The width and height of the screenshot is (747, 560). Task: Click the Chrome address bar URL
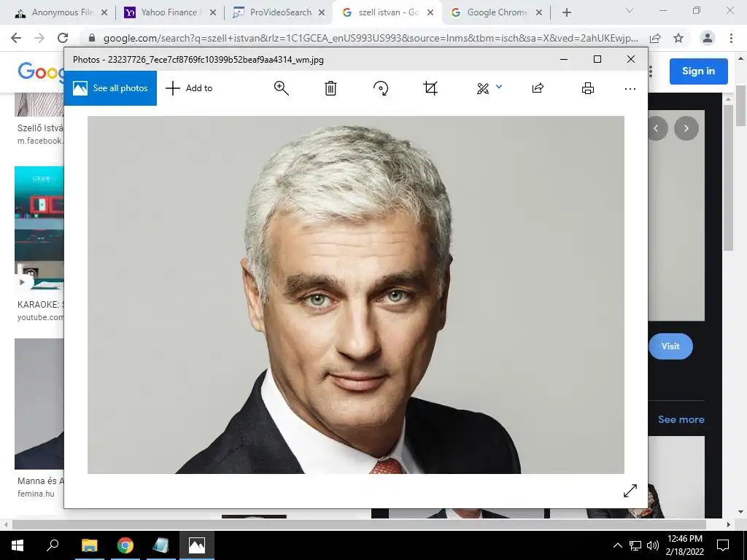(371, 38)
